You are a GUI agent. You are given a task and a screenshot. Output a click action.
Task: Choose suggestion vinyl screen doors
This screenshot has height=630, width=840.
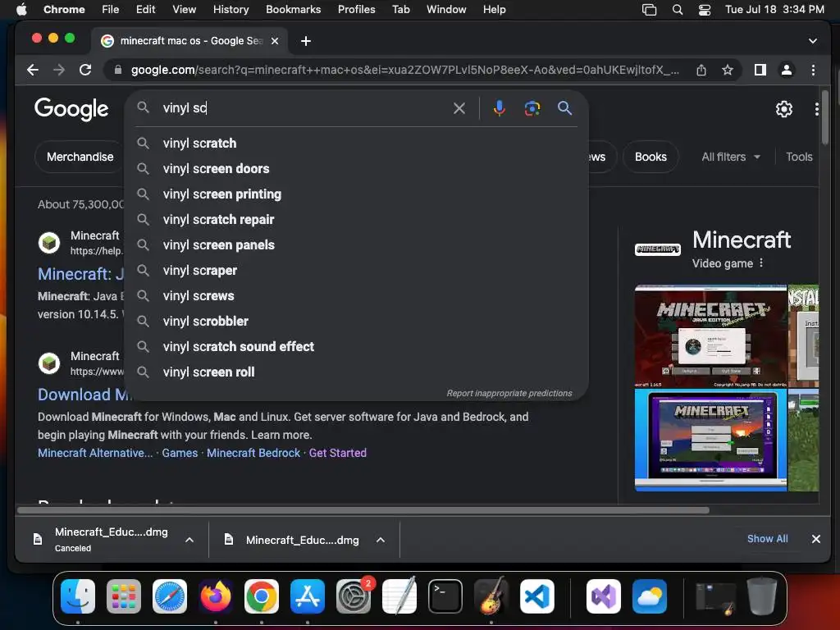point(357,169)
